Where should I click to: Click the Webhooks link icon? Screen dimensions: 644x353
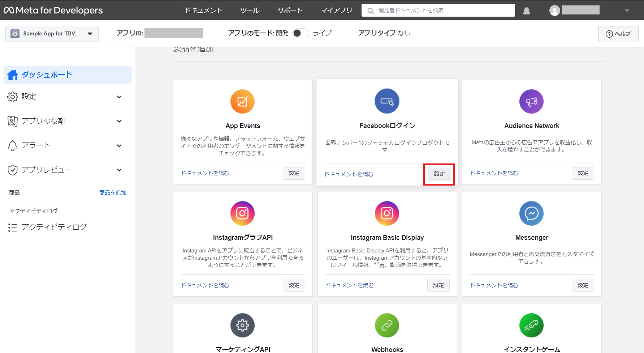pos(387,325)
